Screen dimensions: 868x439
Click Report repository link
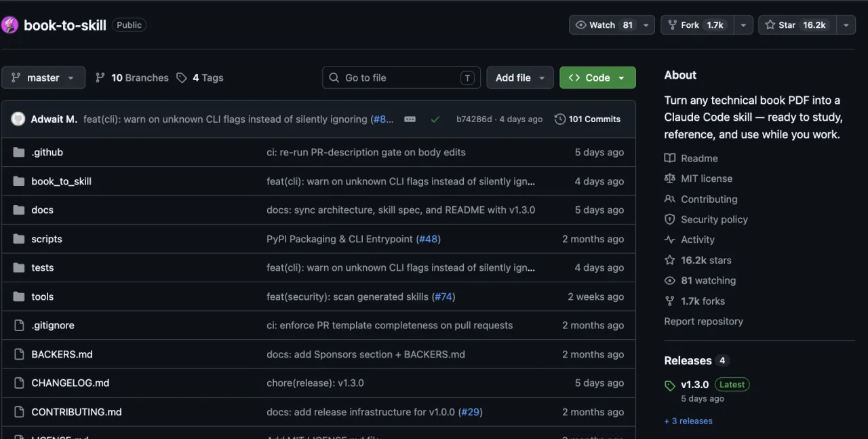pos(703,321)
